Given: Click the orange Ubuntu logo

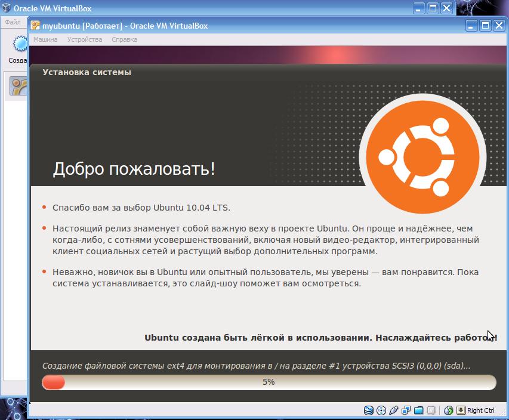Looking at the screenshot, I should pyautogui.click(x=422, y=157).
